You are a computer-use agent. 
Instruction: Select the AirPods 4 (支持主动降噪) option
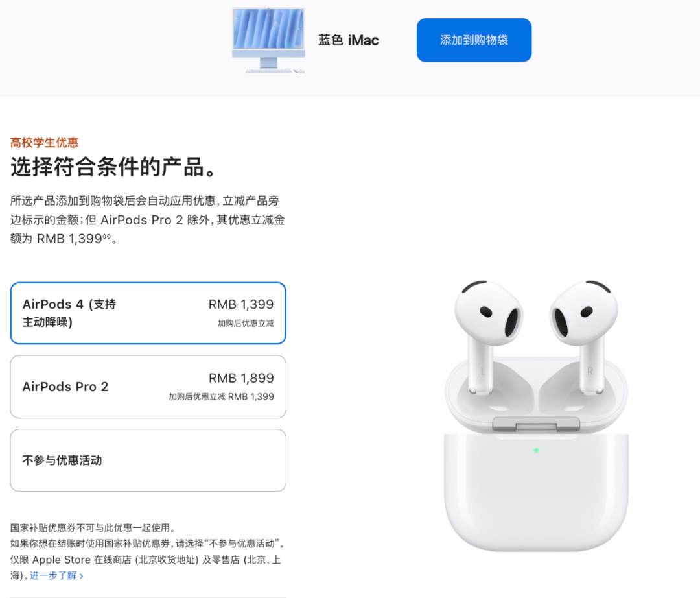148,313
